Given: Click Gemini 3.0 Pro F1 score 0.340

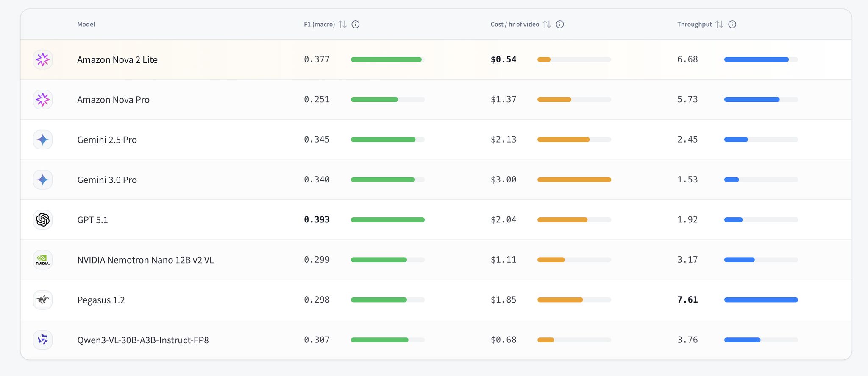Looking at the screenshot, I should (317, 180).
